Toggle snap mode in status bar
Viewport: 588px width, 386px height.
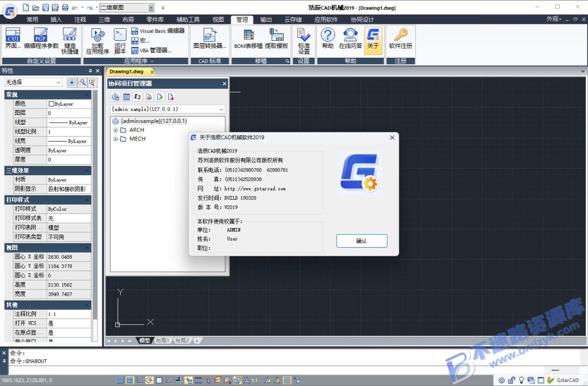click(120, 380)
